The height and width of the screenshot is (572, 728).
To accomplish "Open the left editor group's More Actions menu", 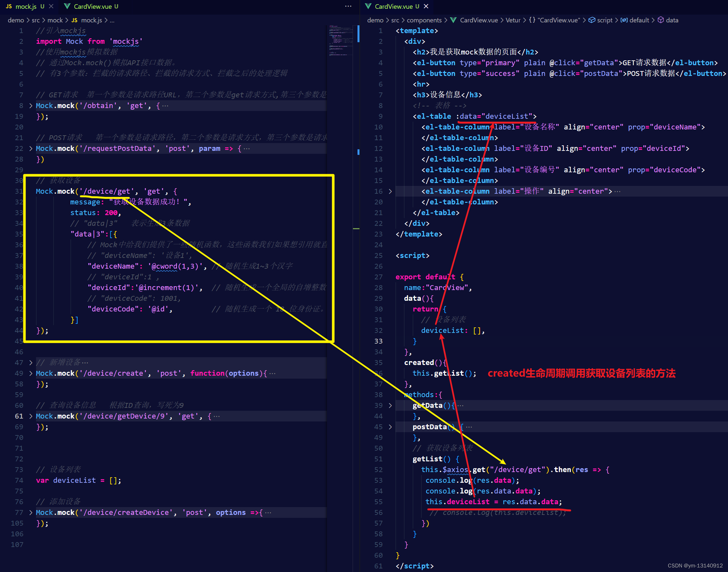I will click(348, 6).
